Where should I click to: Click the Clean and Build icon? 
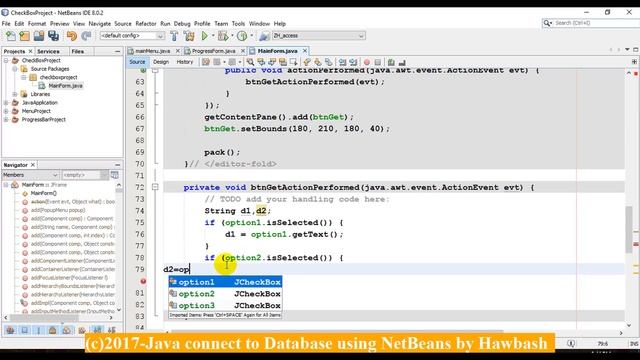pyautogui.click(x=189, y=36)
